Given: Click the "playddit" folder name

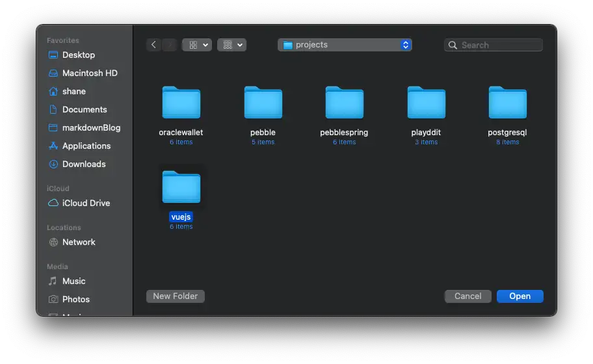Looking at the screenshot, I should 427,133.
